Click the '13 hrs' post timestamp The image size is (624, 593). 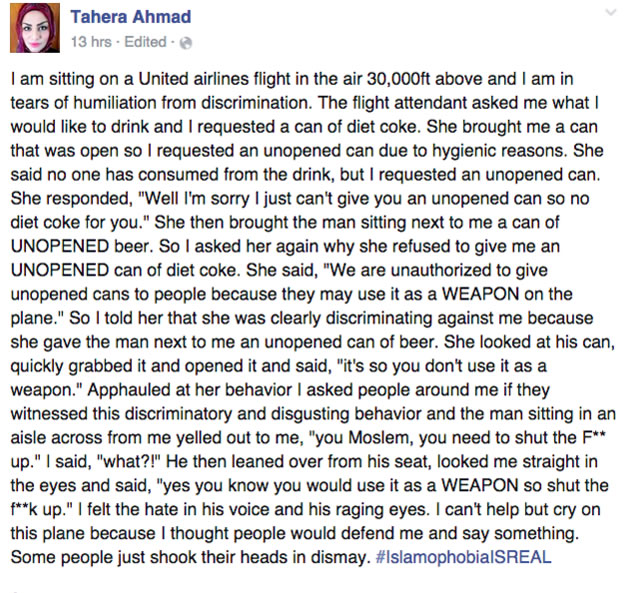(92, 42)
